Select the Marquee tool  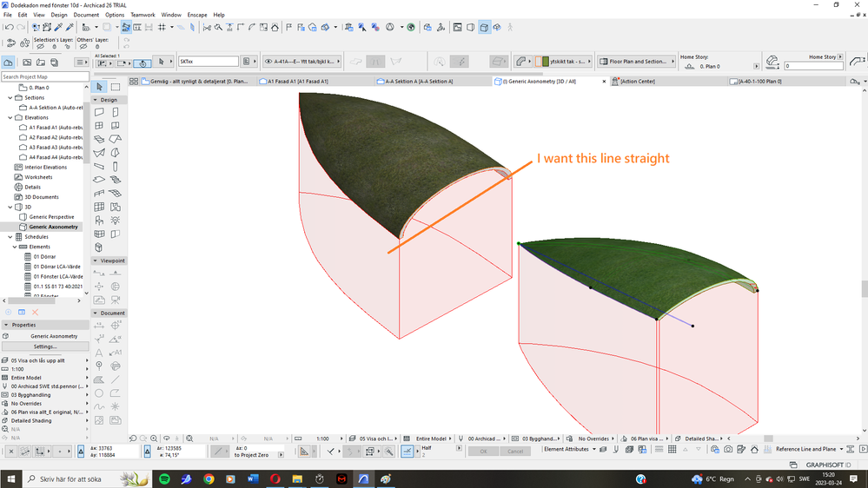coord(116,87)
